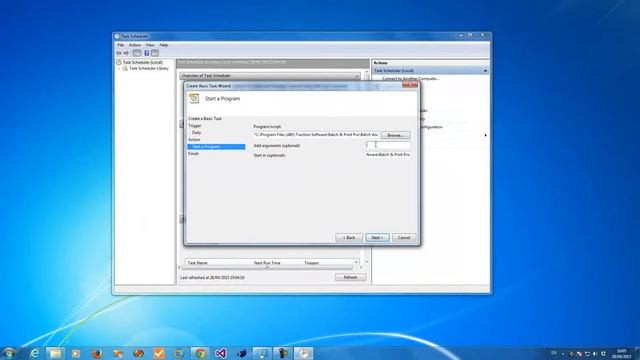Click the wizard's Start a Program header icon
The width and height of the screenshot is (640, 360).
coord(194,98)
